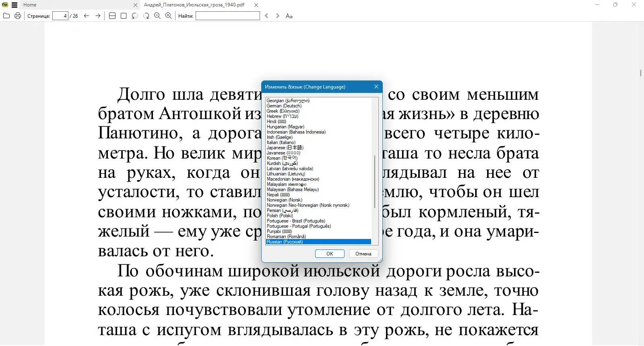Zoom out with the magnifier minus icon
Image resolution: width=644 pixels, height=346 pixels.
point(157,16)
